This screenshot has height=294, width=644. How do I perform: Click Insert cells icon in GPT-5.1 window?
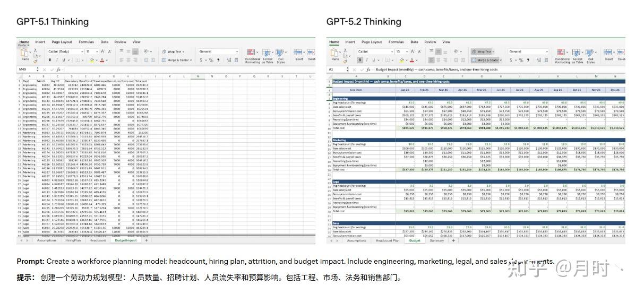pyautogui.click(x=299, y=53)
